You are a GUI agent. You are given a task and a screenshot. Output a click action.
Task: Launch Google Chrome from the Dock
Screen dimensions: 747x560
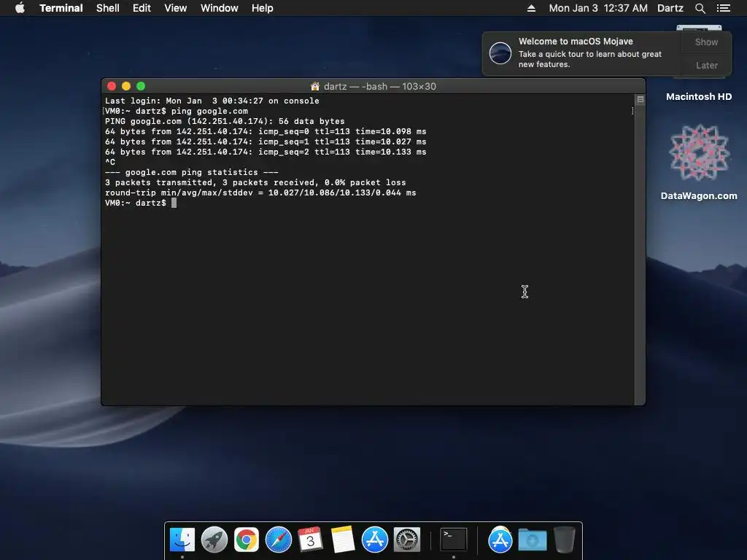247,540
